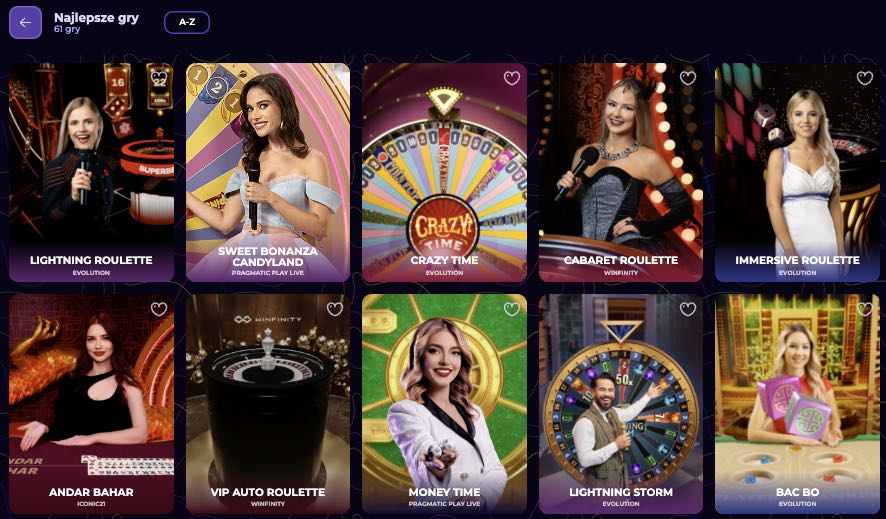Toggle heart on Bac Bo card
Image resolution: width=886 pixels, height=519 pixels.
pos(865,309)
